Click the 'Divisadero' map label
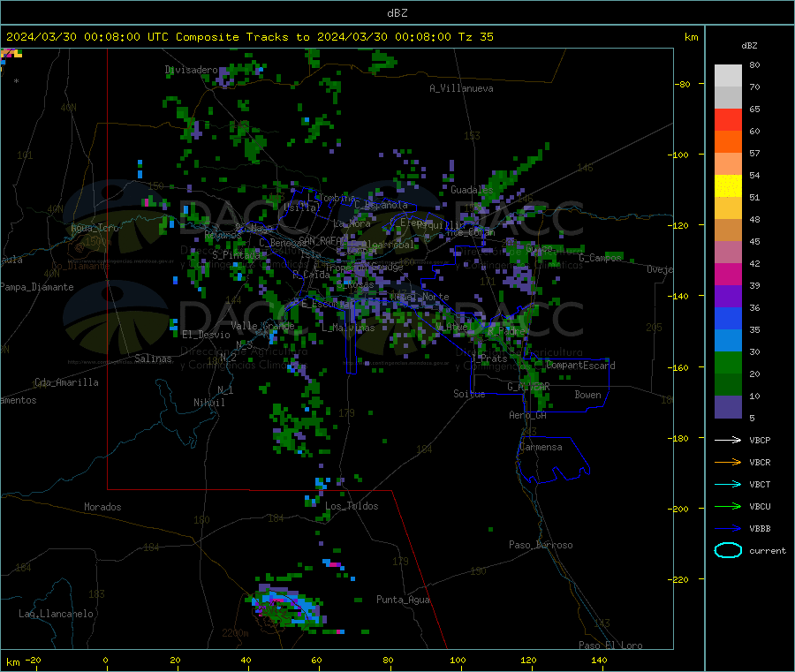The width and height of the screenshot is (795, 672). click(191, 70)
